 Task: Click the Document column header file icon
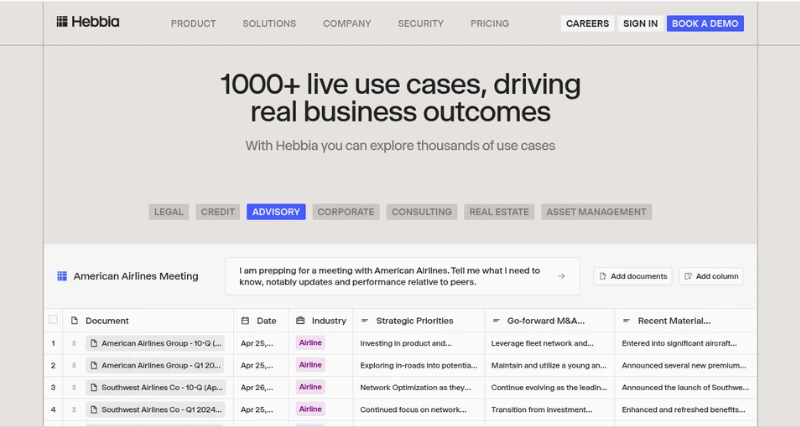(74, 321)
